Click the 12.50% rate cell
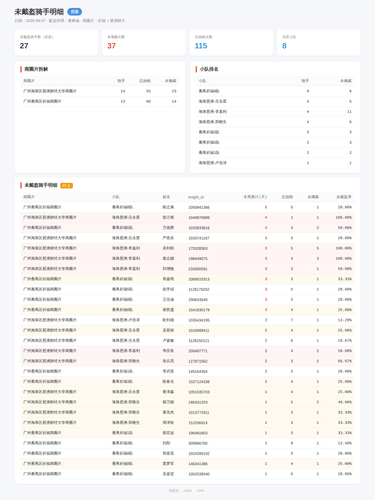Image resolution: width=375 pixels, height=500 pixels. click(345, 443)
